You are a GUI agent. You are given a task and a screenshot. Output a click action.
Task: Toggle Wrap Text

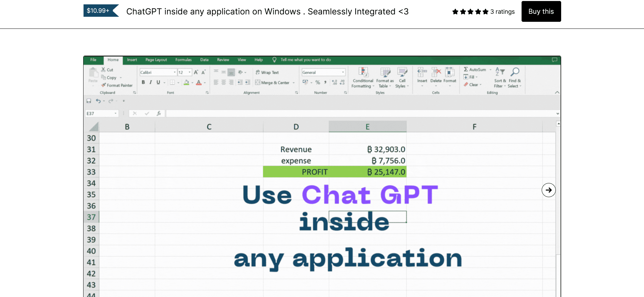tap(267, 72)
